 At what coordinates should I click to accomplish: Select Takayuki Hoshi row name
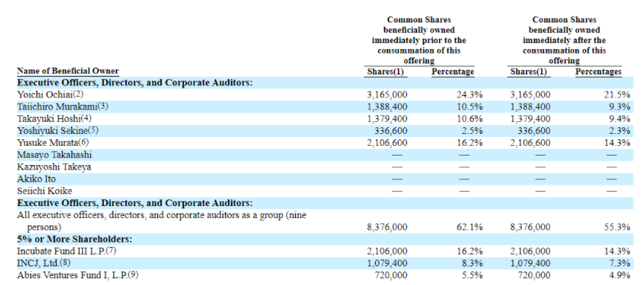(x=54, y=119)
